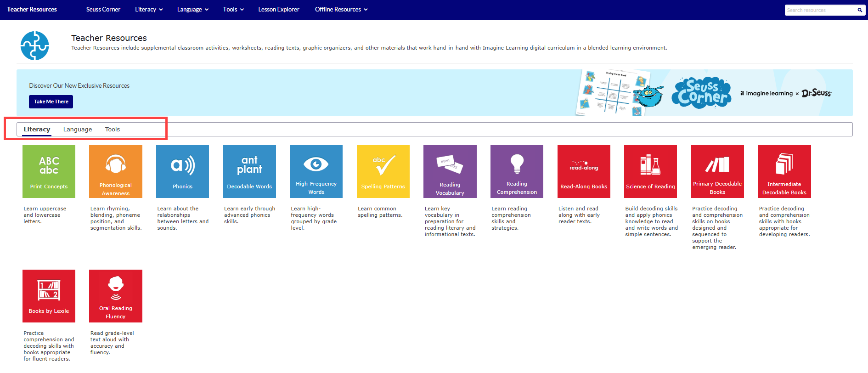This screenshot has height=373, width=868.
Task: Switch to the Language tab
Action: coord(78,130)
